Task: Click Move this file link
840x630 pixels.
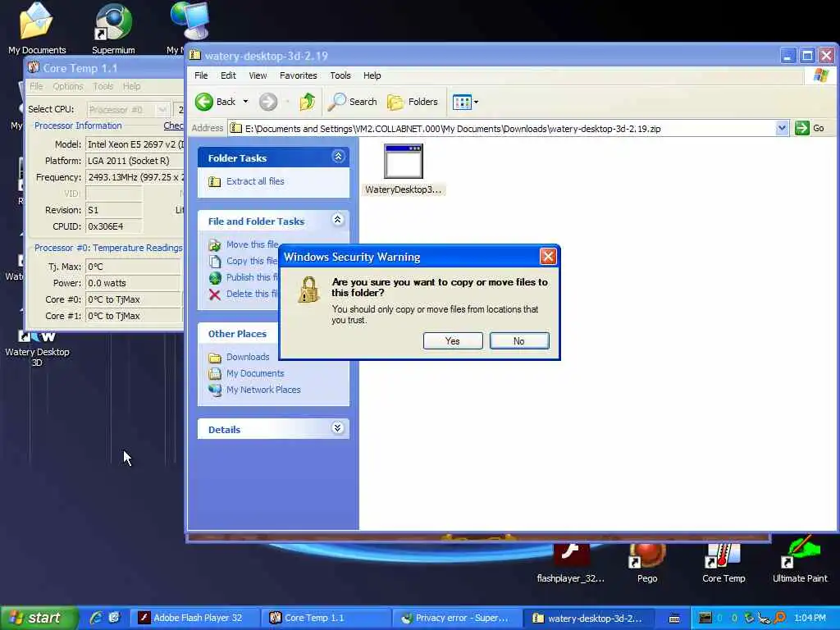Action: 252,244
